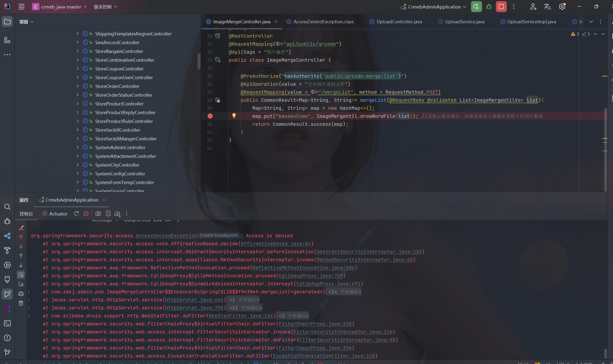
Task: Stop the running CrmebAdminApplication with the red square
Action: coord(501,7)
